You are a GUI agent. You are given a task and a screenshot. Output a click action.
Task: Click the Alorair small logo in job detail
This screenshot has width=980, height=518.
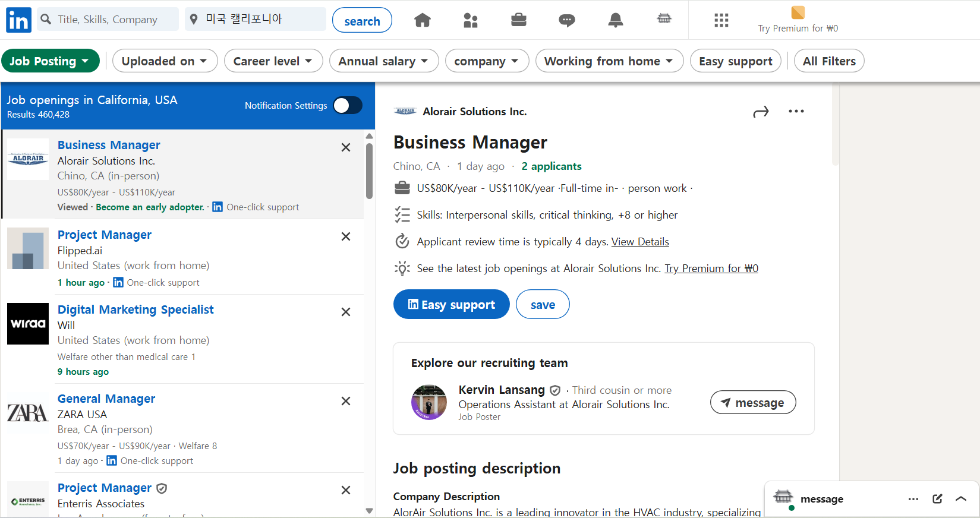(405, 111)
